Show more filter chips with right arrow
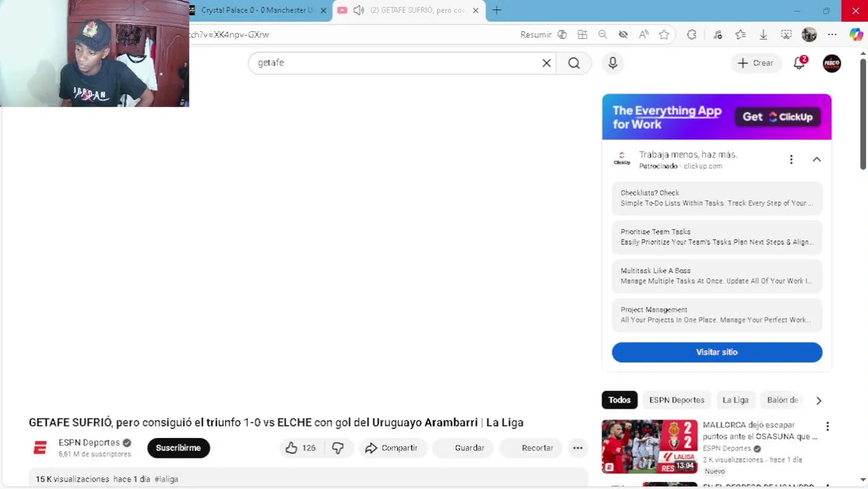This screenshot has height=489, width=868. pyautogui.click(x=818, y=400)
